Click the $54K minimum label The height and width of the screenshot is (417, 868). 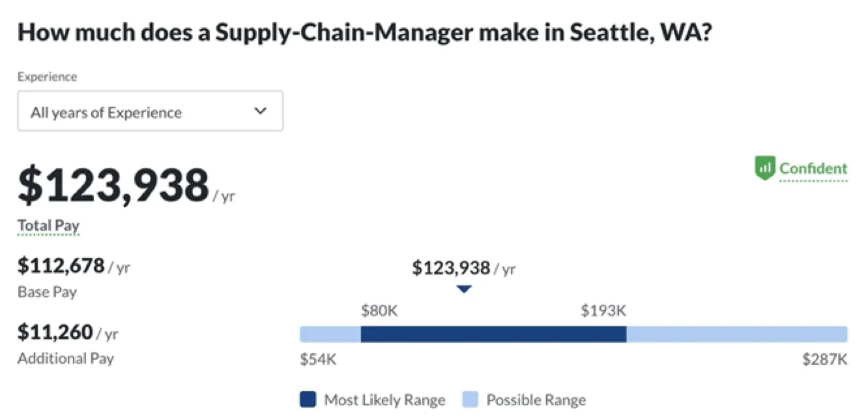[318, 359]
